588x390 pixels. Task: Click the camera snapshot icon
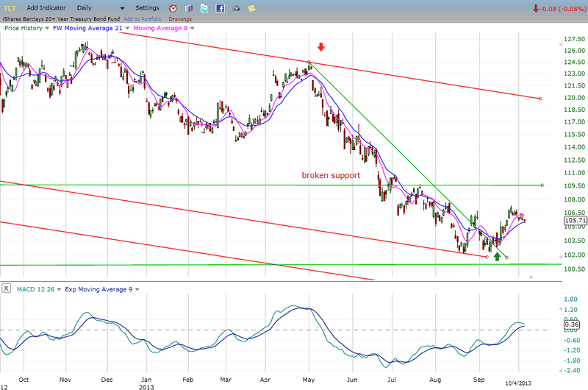tap(236, 8)
